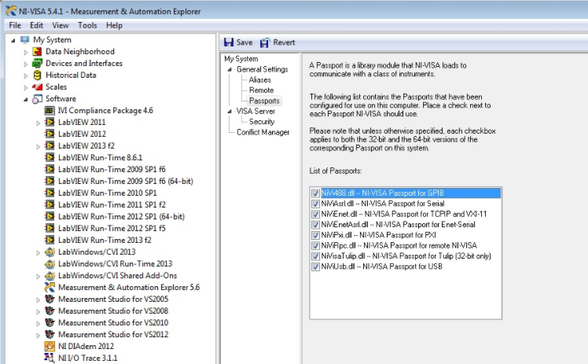Click the Measurement Studio for VS2005 icon
The width and height of the screenshot is (588, 364).
(50, 300)
